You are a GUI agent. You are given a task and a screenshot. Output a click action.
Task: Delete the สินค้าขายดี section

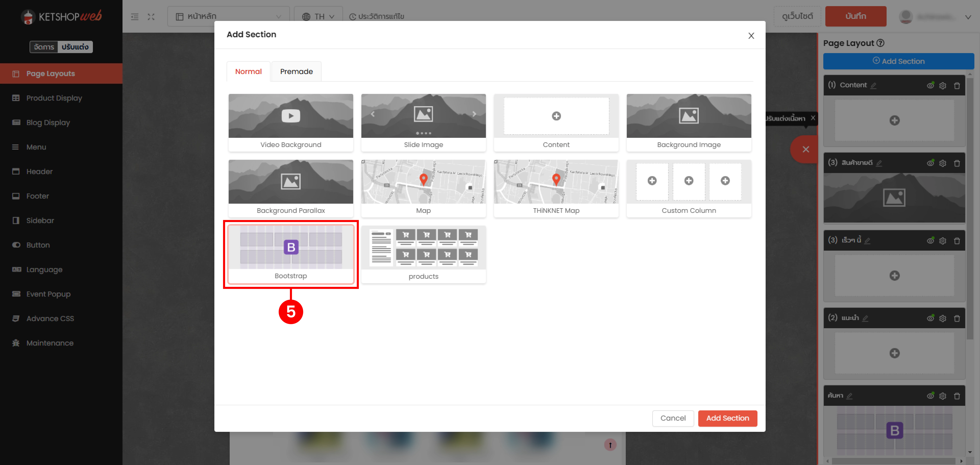pos(957,163)
